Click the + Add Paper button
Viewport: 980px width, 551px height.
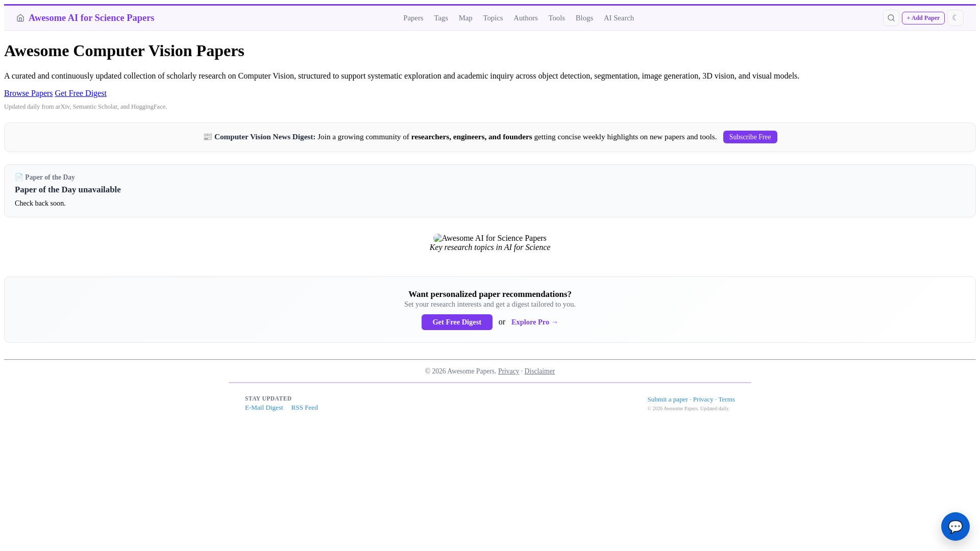tap(923, 18)
